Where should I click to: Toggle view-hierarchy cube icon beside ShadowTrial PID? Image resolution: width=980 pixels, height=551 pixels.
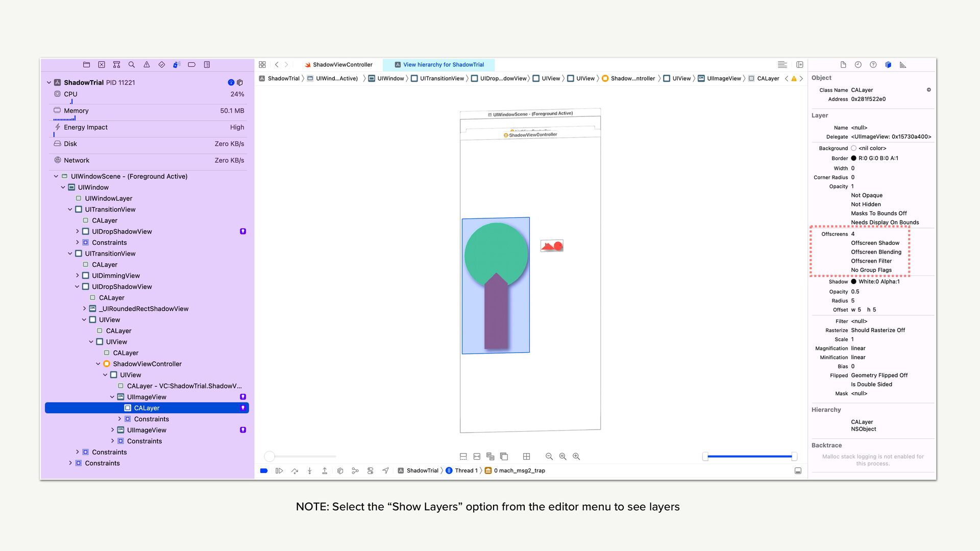[x=240, y=83]
